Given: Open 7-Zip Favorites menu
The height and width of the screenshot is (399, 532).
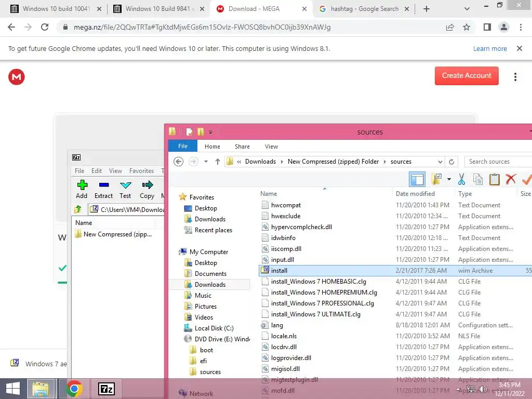Looking at the screenshot, I should click(141, 170).
